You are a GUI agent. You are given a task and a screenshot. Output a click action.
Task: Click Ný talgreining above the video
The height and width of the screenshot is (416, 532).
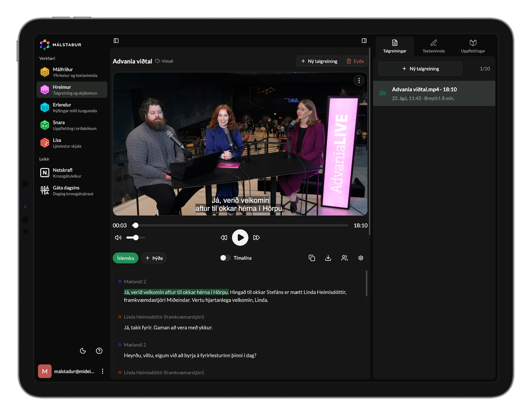click(319, 61)
